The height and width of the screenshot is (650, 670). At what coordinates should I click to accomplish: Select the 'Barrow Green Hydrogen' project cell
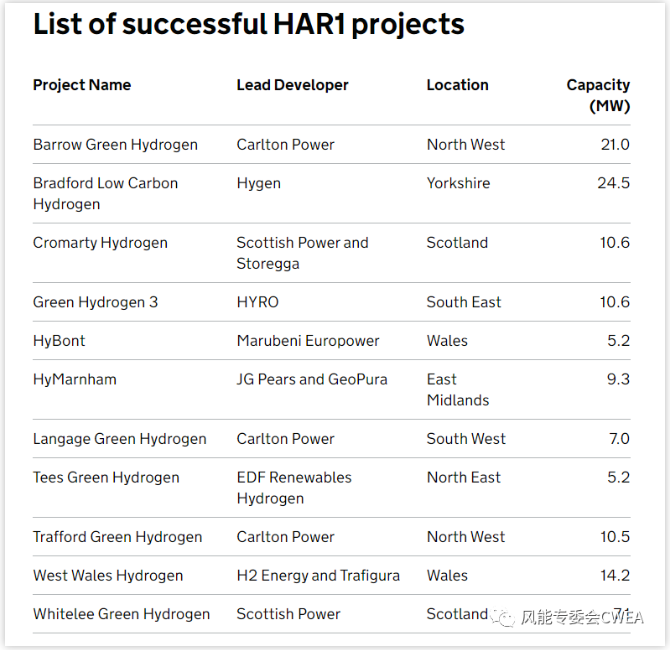(x=115, y=145)
